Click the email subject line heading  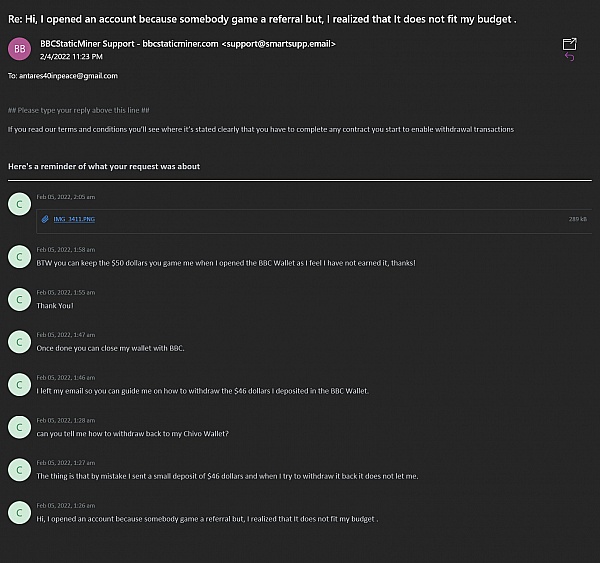pos(262,19)
